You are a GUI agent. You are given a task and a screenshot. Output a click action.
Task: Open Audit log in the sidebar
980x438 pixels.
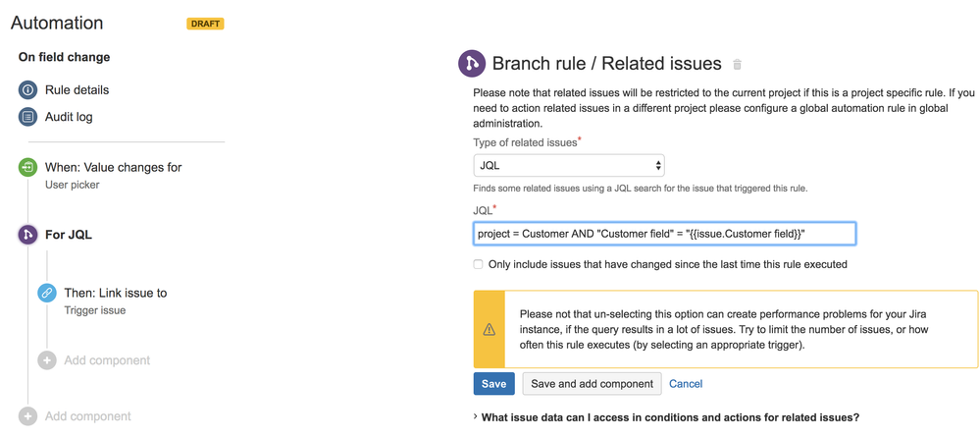point(69,117)
